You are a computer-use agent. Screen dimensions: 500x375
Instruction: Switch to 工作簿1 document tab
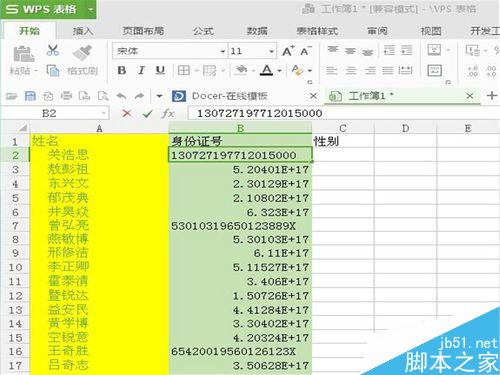371,96
